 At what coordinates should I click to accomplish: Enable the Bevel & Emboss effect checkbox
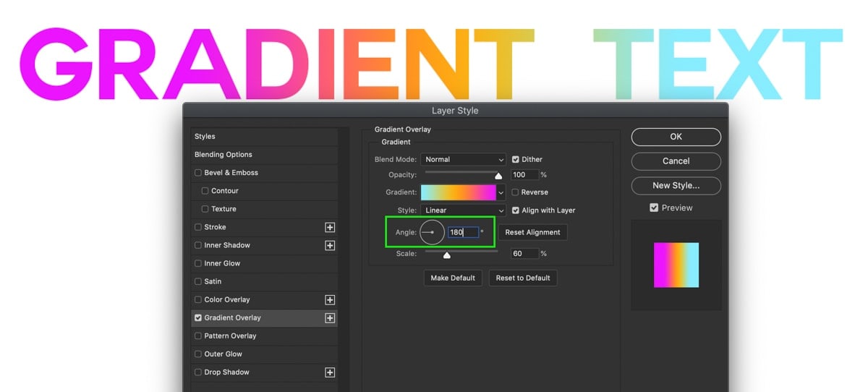198,173
